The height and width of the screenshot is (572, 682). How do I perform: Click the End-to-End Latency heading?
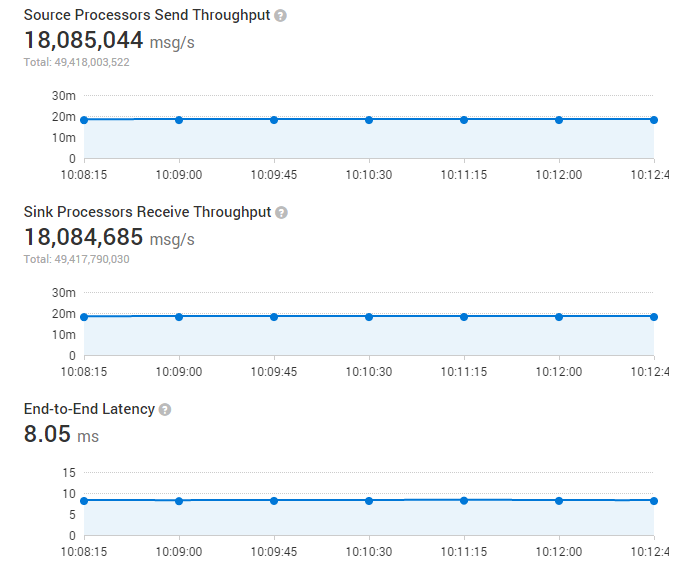click(89, 409)
